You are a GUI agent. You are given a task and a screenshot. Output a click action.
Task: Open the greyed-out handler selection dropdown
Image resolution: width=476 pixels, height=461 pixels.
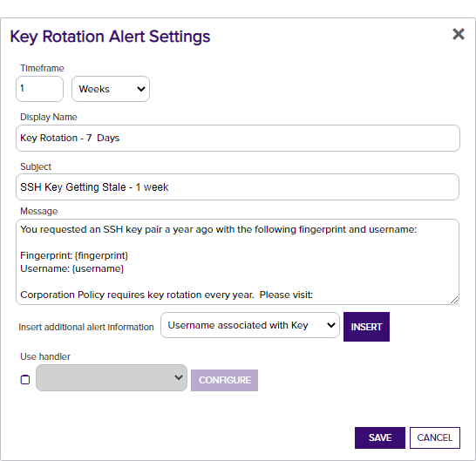point(112,378)
